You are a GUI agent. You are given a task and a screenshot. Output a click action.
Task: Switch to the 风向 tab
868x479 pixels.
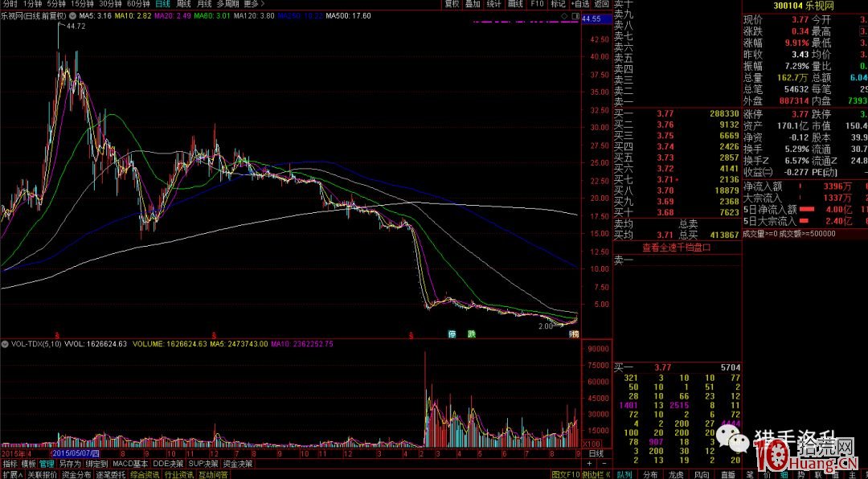[702, 474]
